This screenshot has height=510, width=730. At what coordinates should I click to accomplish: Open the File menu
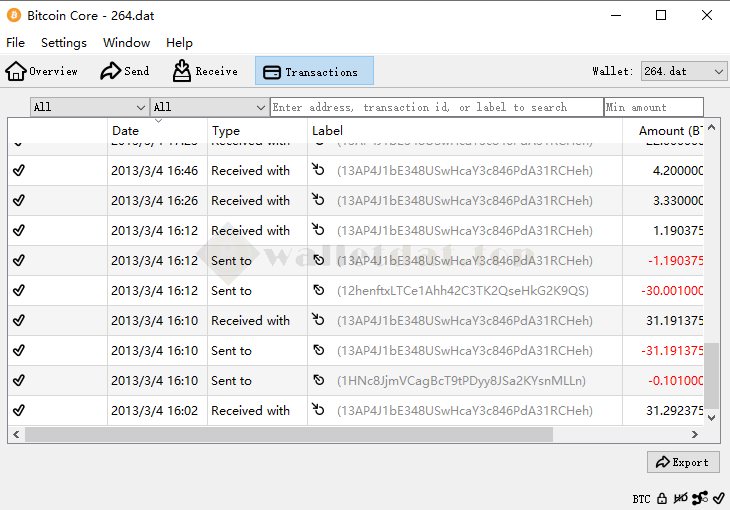coord(16,43)
